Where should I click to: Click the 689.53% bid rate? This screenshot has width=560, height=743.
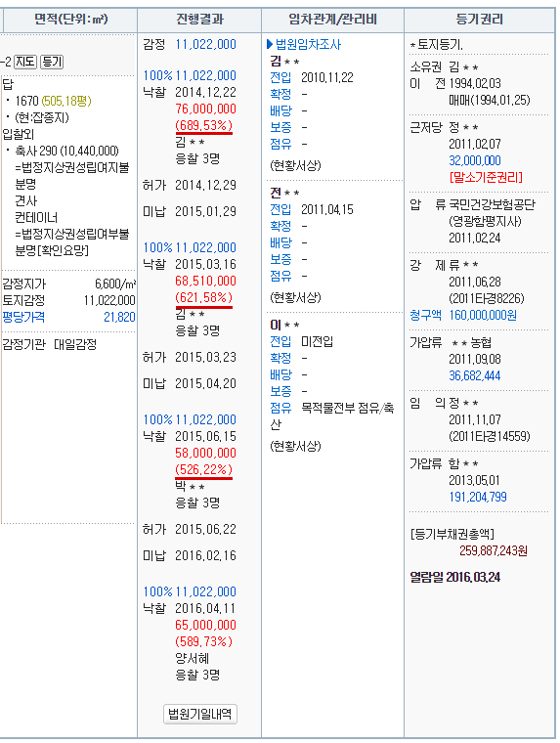tap(203, 125)
